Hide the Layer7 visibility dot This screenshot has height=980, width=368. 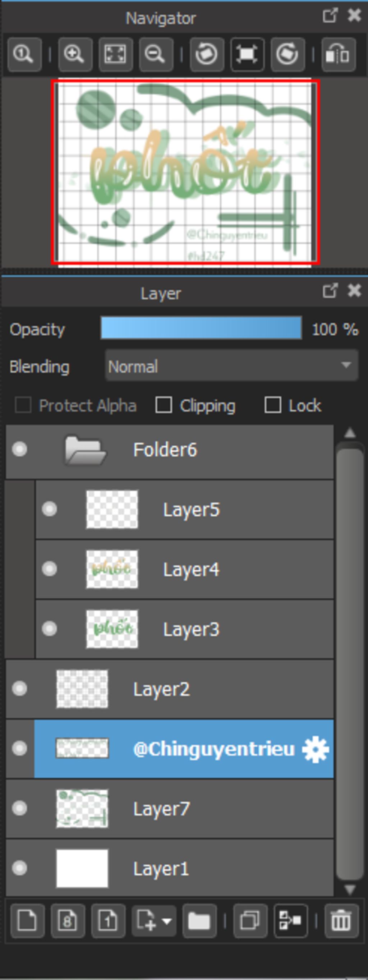click(x=19, y=809)
